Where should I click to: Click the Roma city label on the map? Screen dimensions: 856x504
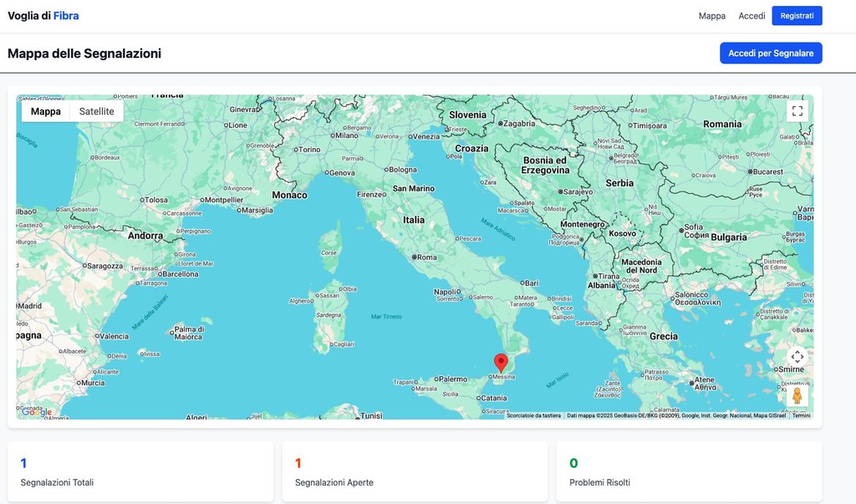coord(426,257)
